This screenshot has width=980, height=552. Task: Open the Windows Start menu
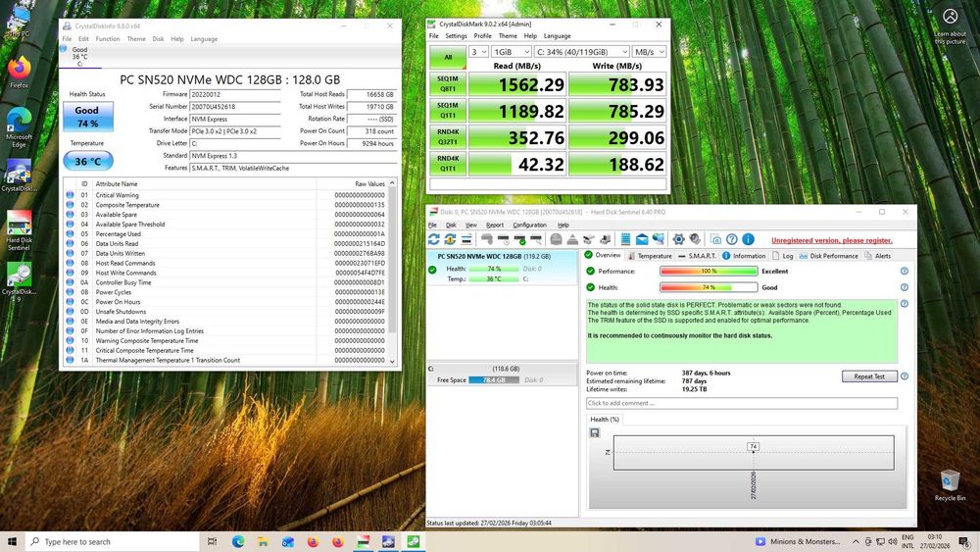(x=12, y=541)
